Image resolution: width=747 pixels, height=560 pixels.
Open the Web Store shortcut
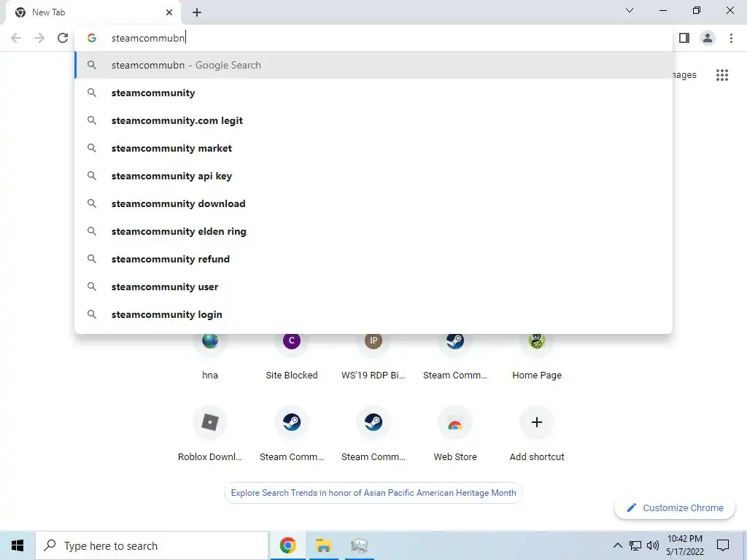[x=455, y=433]
